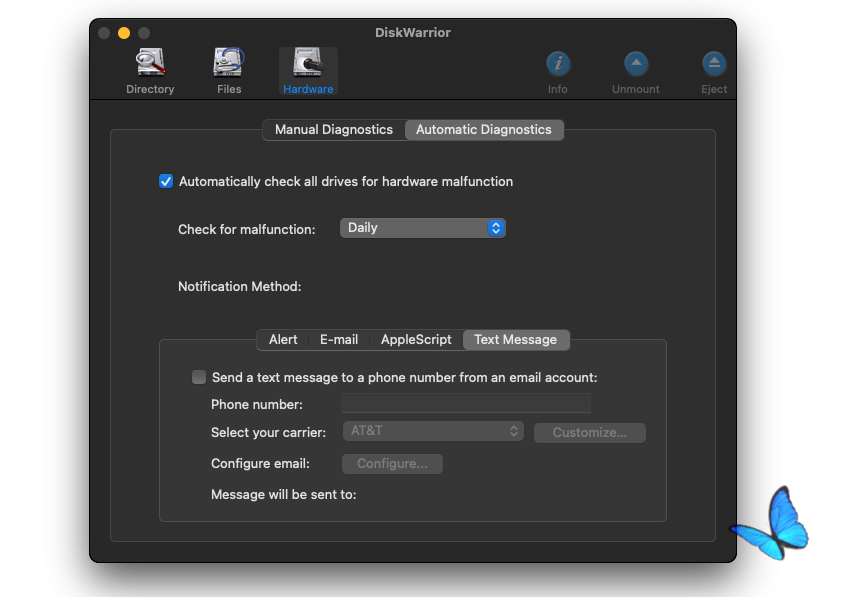Click the Customize... carrier button
The image size is (843, 597).
tap(590, 433)
